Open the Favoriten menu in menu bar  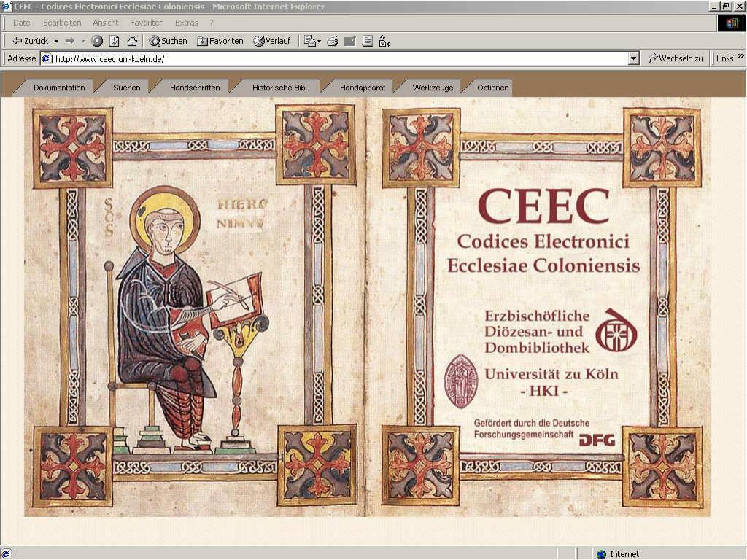point(146,23)
